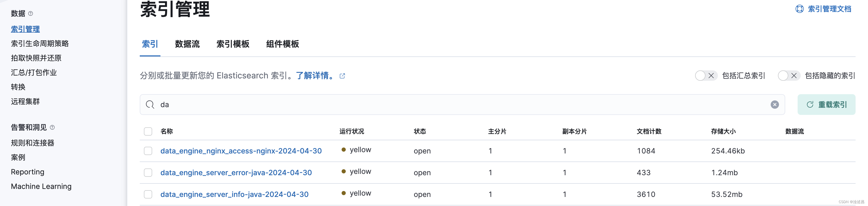The width and height of the screenshot is (868, 206).
Task: Check the select-all checkbox in table header
Action: pyautogui.click(x=148, y=131)
